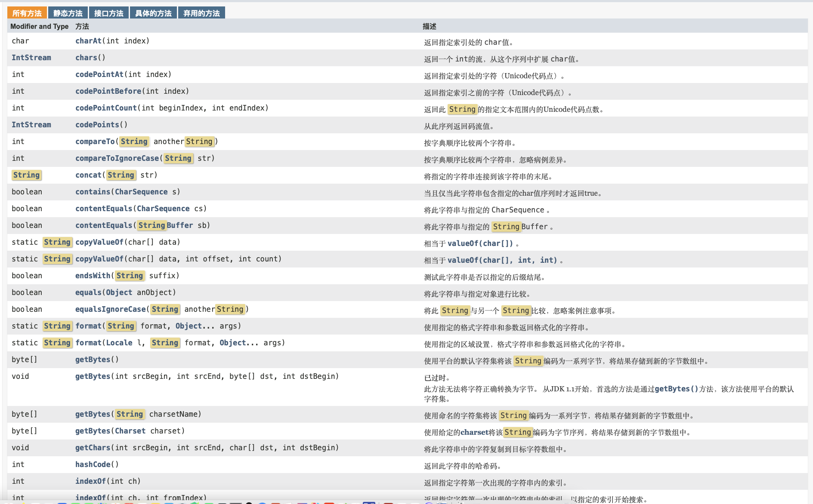Image resolution: width=813 pixels, height=504 pixels.
Task: Go to the compareToIgnoreCase method
Action: click(x=117, y=158)
